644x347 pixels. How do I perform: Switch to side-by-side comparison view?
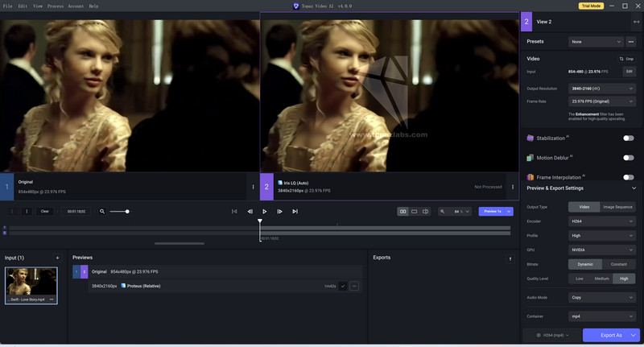pyautogui.click(x=403, y=212)
